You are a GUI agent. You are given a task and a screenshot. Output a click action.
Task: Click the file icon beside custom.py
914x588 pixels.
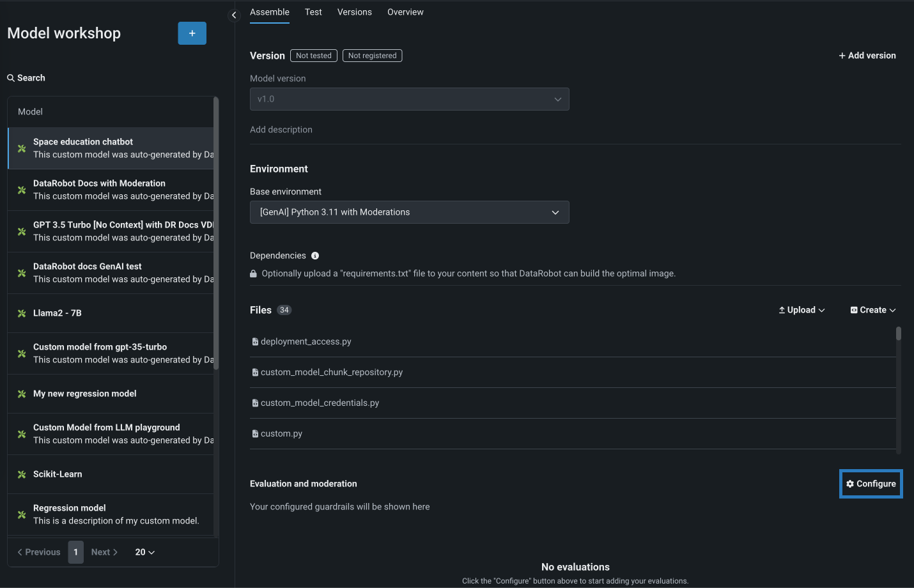(255, 433)
